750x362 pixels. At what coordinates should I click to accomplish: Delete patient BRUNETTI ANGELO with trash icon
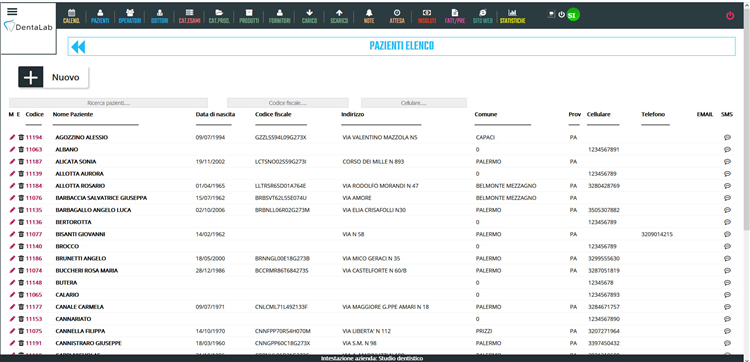(21, 259)
